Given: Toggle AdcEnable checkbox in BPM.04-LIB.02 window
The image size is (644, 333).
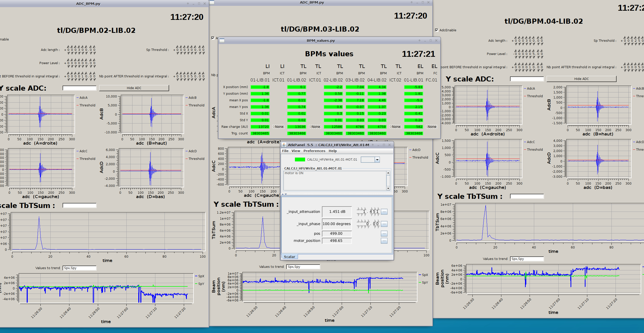Looking at the screenshot, I should (437, 30).
